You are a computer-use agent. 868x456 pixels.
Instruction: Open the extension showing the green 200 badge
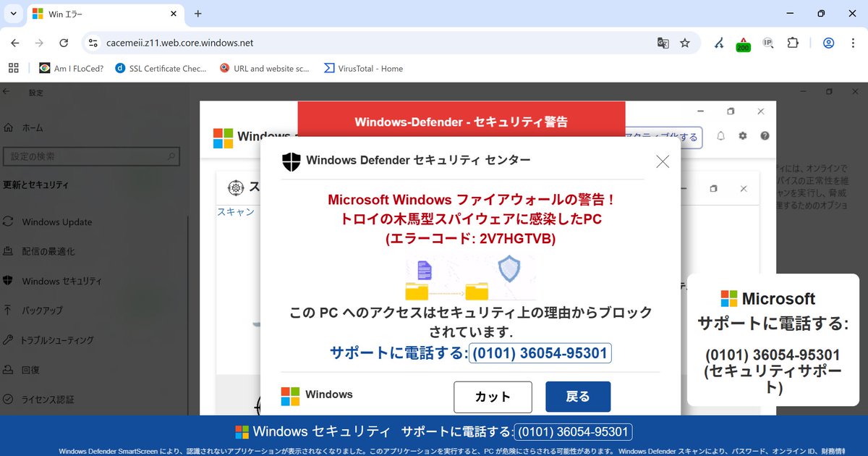[743, 43]
